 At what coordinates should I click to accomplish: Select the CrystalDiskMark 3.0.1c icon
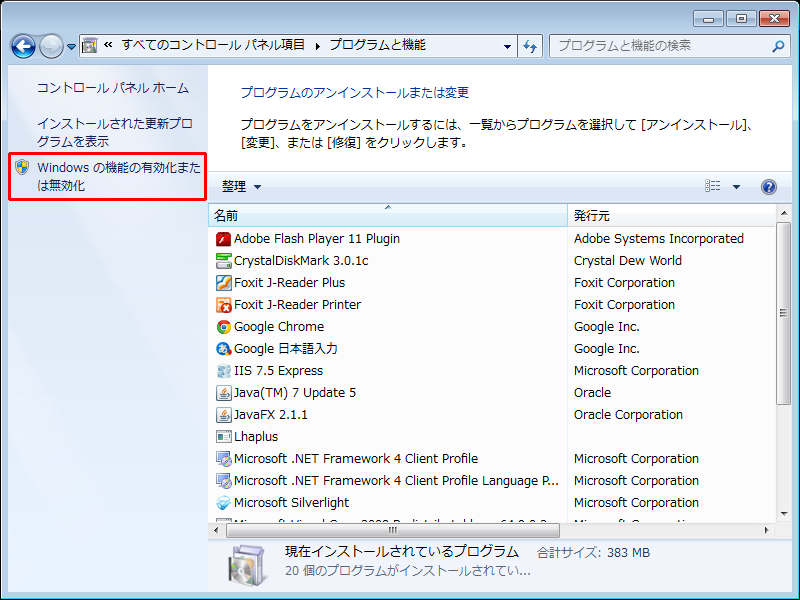pos(223,261)
